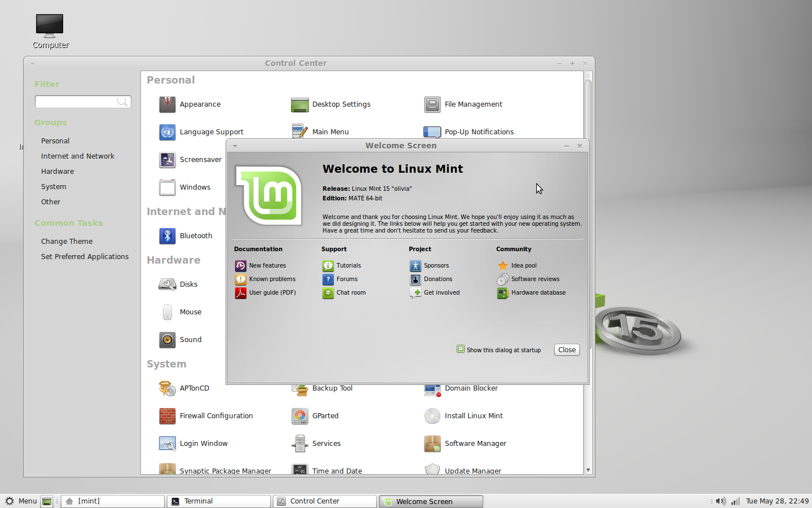Open Login Window icon

click(x=167, y=444)
